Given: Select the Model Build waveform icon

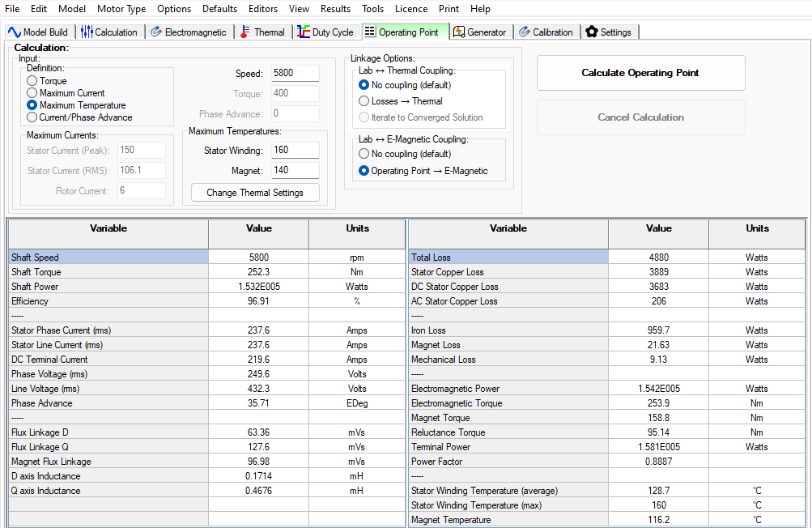Looking at the screenshot, I should [x=13, y=32].
